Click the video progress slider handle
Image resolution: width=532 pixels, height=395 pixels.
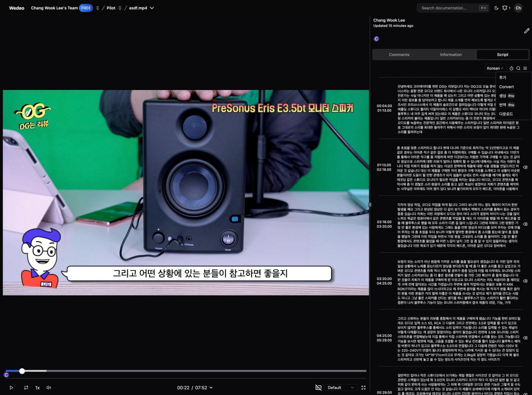click(22, 371)
